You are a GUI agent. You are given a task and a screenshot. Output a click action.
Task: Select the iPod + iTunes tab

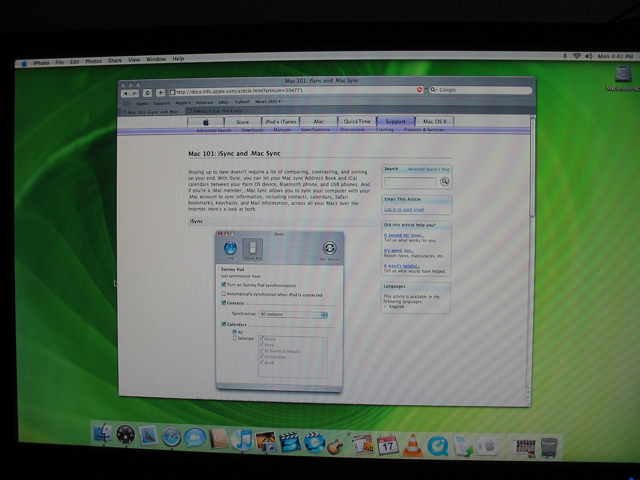(x=281, y=121)
